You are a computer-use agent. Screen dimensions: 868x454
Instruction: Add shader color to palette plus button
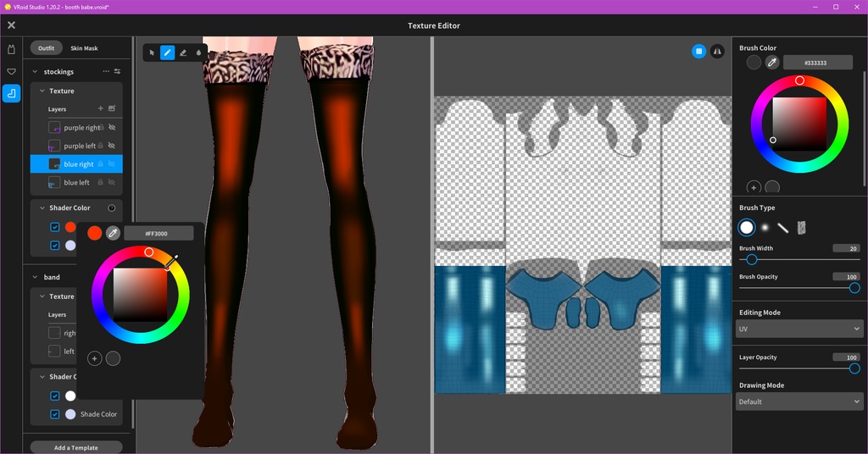pos(95,359)
